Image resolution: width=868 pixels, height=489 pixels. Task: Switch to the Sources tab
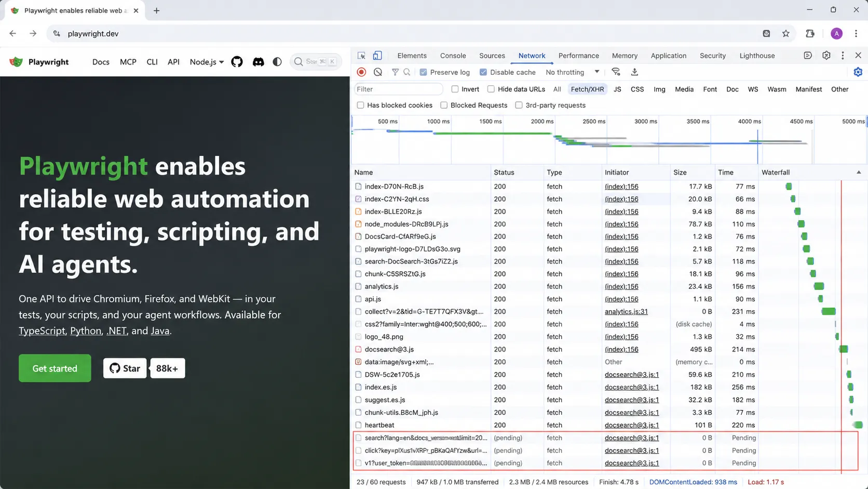point(492,56)
